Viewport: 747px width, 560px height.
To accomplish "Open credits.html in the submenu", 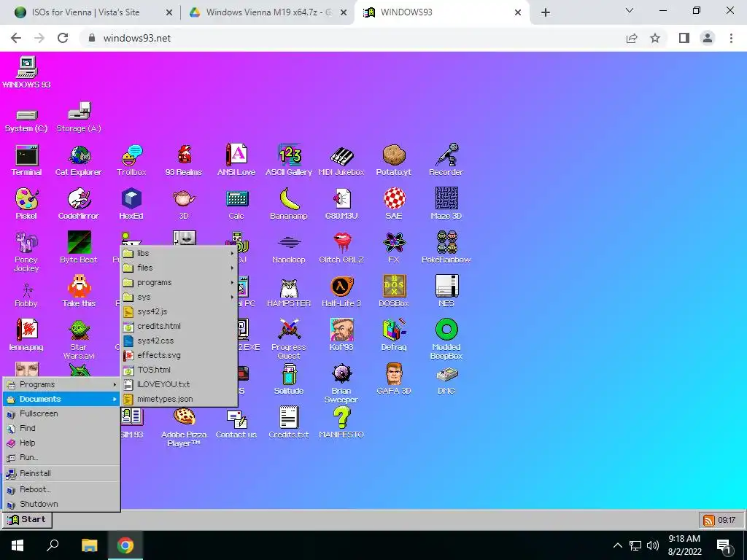I will point(179,326).
